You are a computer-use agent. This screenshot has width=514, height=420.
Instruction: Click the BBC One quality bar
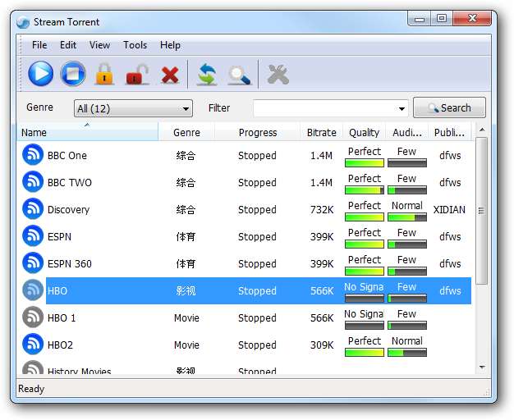[364, 163]
